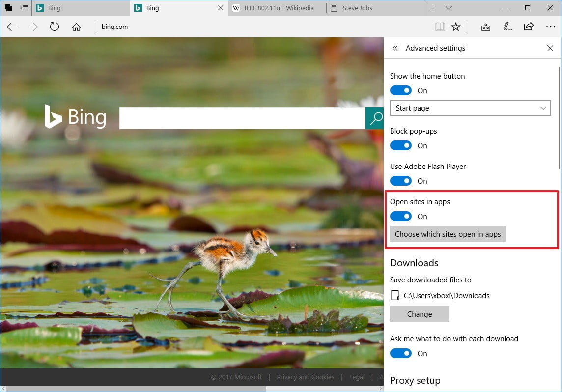
Task: Open the Hub icon in toolbar
Action: click(485, 27)
